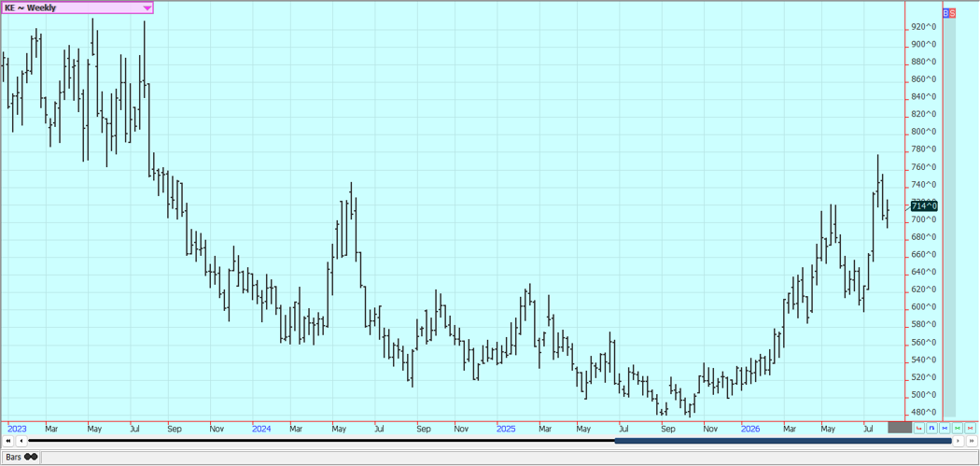The width and height of the screenshot is (980, 466).
Task: Click the 2023 year label on time axis
Action: pos(17,429)
